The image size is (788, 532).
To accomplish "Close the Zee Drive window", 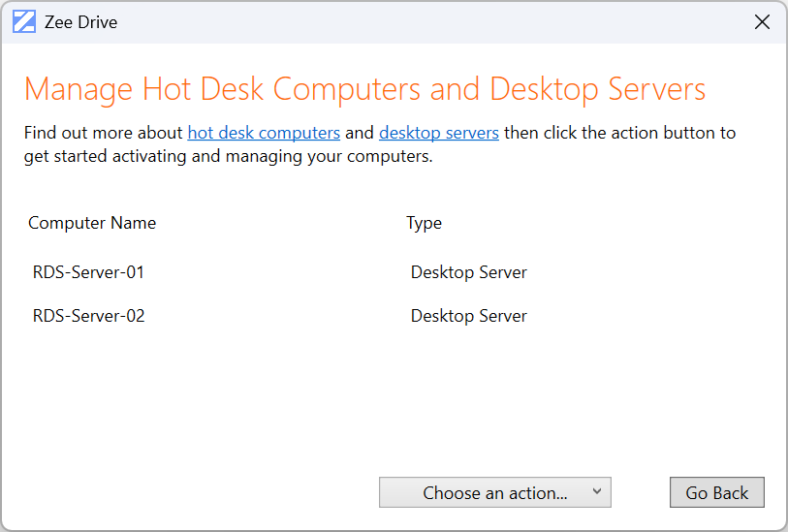I will (763, 22).
